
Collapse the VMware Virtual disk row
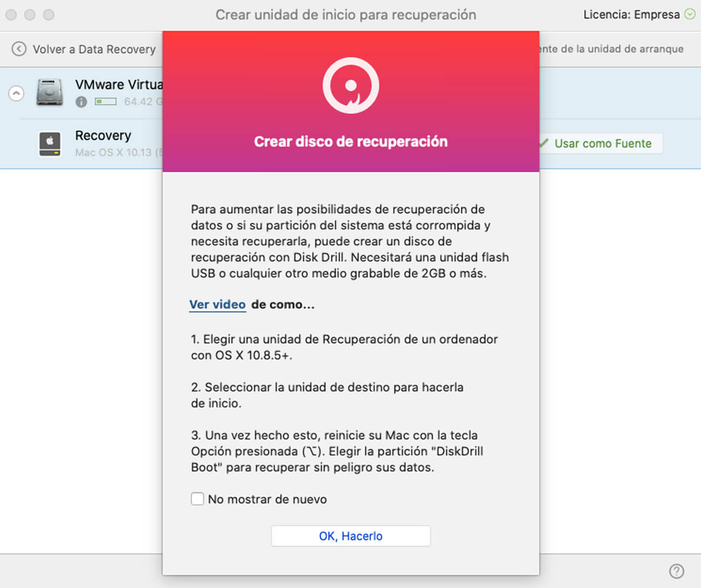click(x=16, y=93)
